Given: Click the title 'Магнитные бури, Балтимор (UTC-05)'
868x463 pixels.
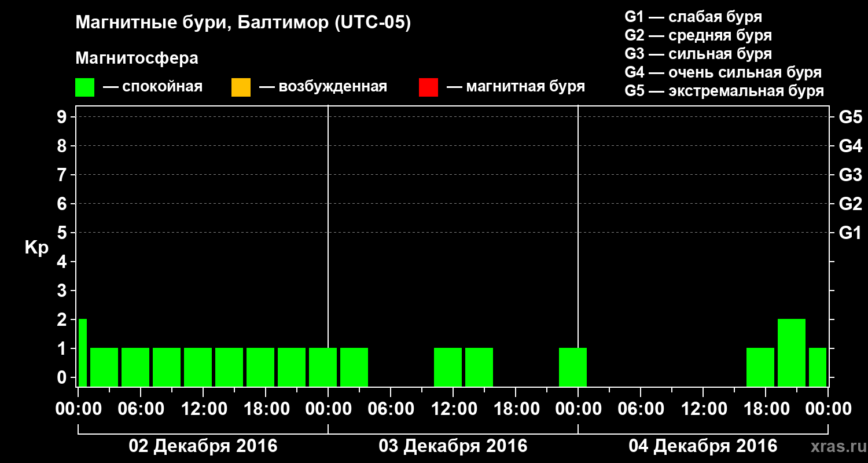Looking at the screenshot, I should [243, 23].
